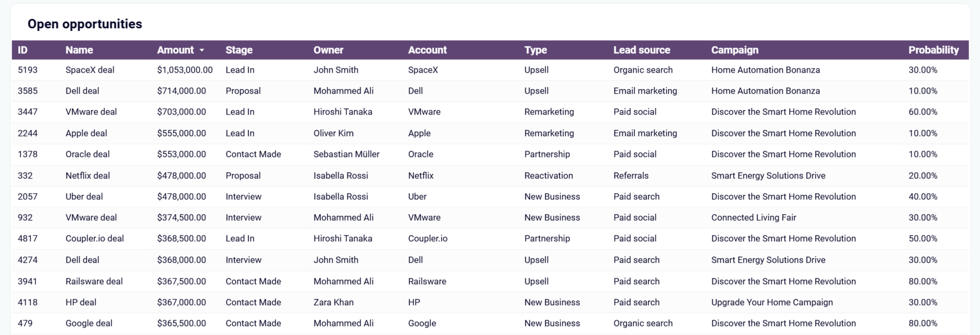This screenshot has height=335, width=980.
Task: Click the Netflix account cell
Action: [421, 176]
